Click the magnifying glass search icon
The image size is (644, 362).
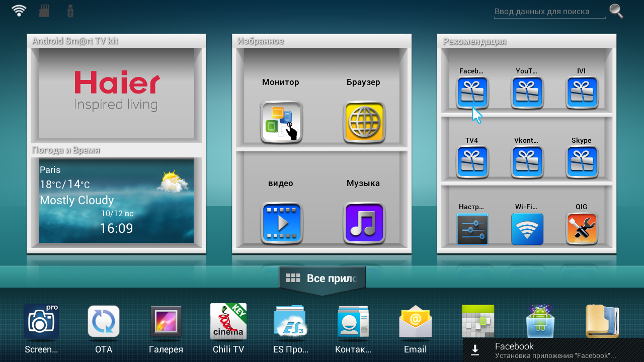(x=616, y=11)
